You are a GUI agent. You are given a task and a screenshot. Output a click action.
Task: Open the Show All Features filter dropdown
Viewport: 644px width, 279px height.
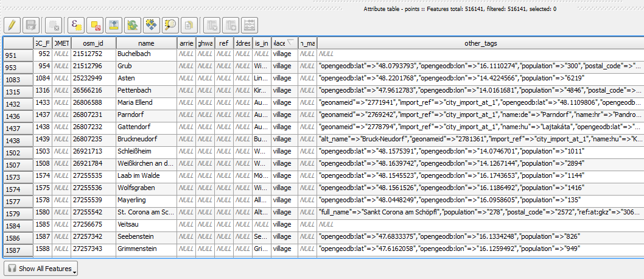(x=41, y=269)
